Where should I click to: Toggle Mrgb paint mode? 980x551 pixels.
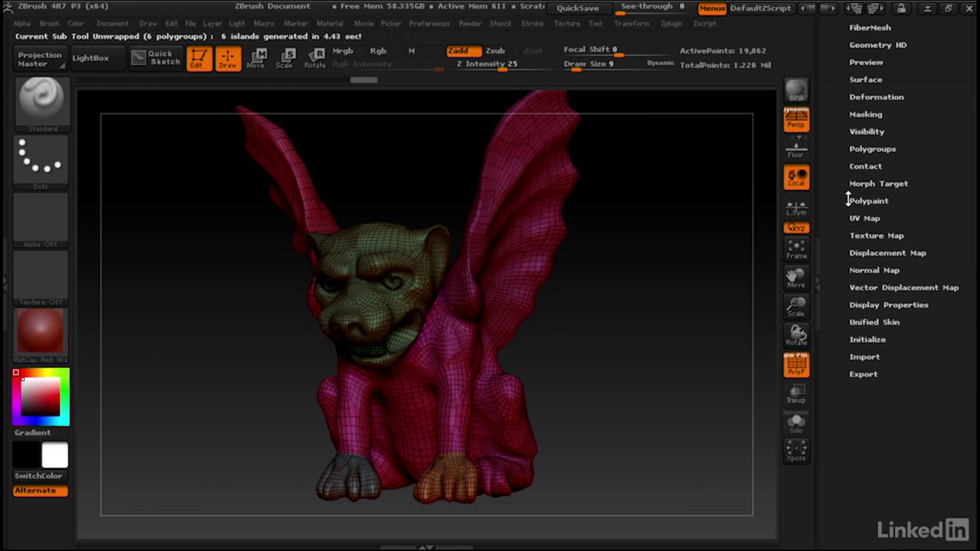click(x=343, y=51)
